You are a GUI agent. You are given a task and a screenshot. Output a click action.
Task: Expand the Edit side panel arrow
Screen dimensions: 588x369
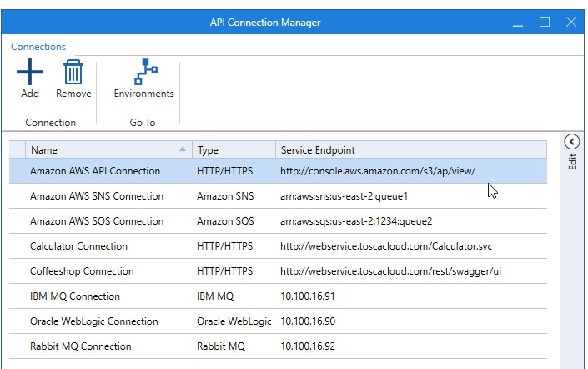tap(572, 142)
